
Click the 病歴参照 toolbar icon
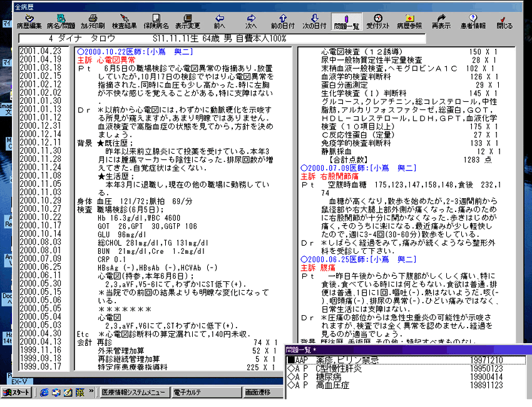point(409,22)
